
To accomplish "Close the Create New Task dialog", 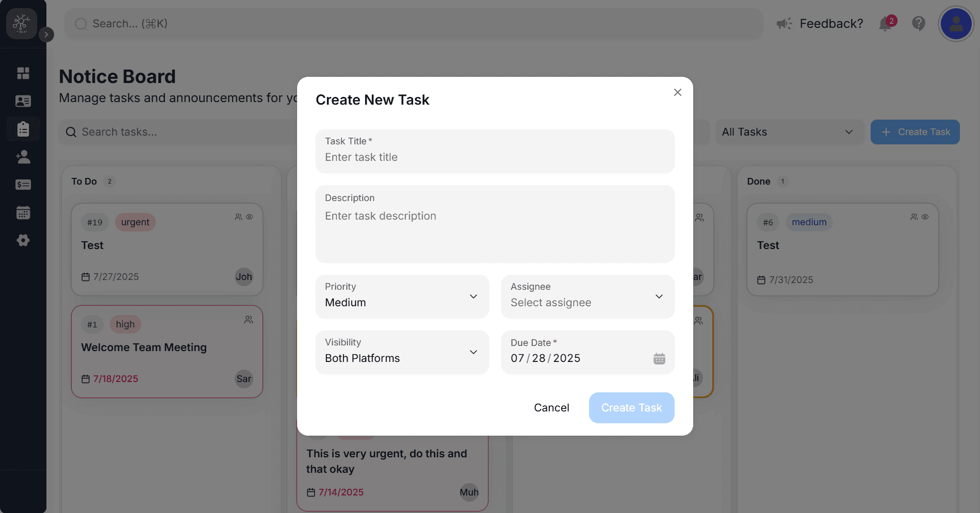I will pos(677,92).
